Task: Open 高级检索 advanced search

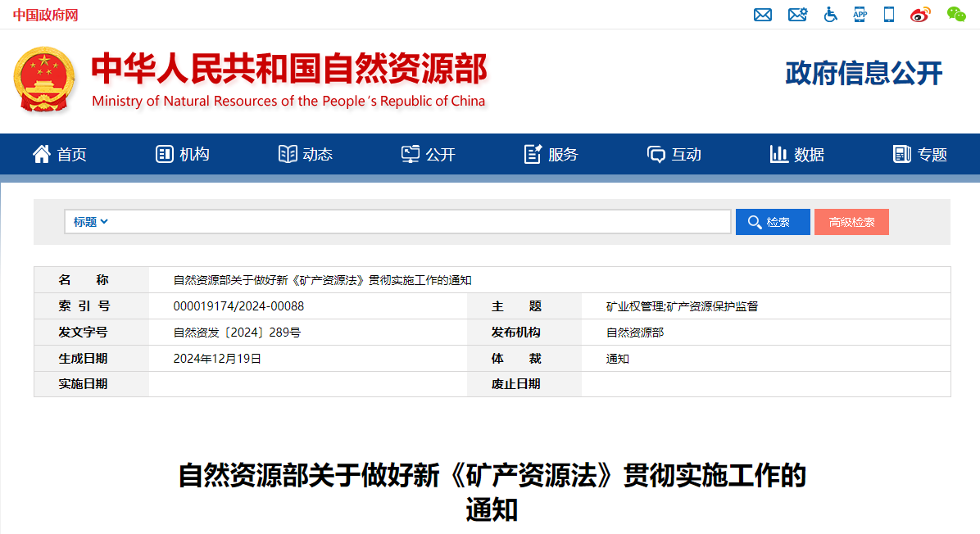Action: pos(851,221)
